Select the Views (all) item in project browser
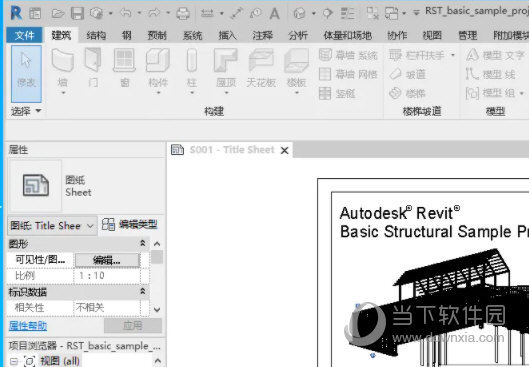The image size is (529, 367). 60,361
